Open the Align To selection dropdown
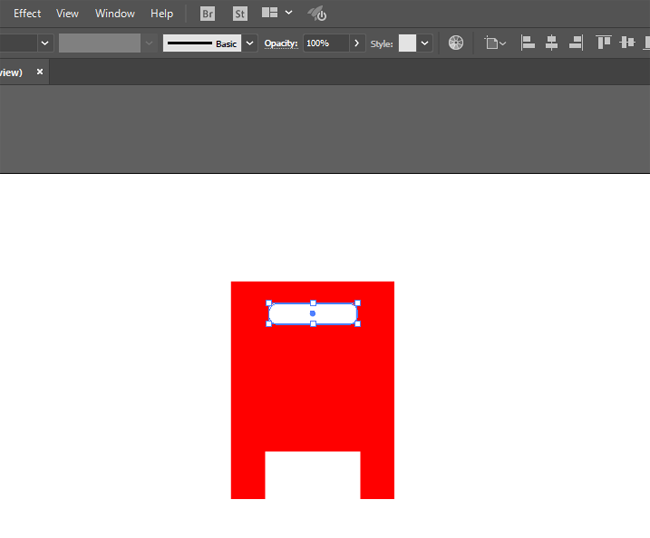 click(495, 43)
